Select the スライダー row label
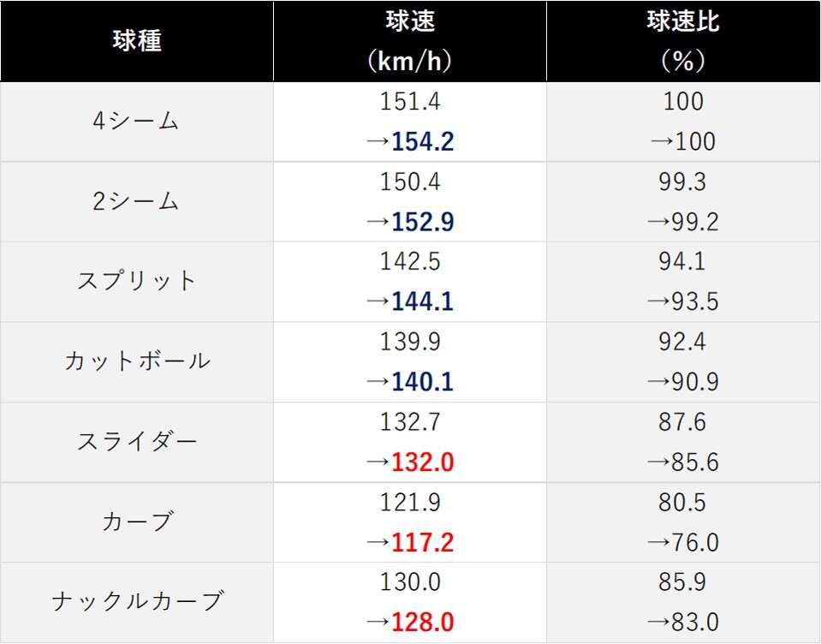The image size is (821, 644). click(137, 441)
